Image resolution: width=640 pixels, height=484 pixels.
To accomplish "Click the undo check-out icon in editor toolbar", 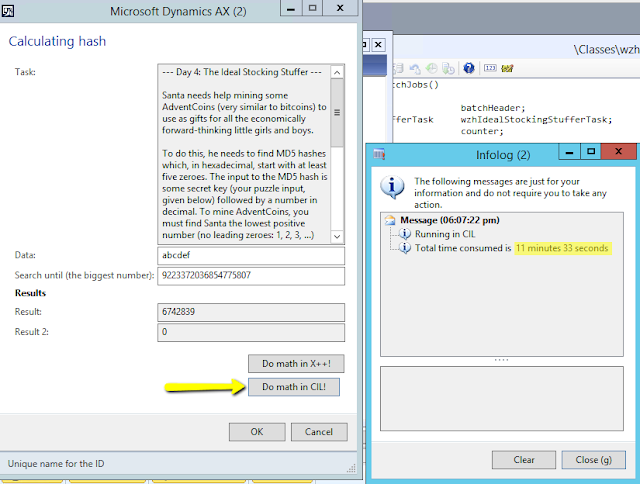I will tap(415, 69).
